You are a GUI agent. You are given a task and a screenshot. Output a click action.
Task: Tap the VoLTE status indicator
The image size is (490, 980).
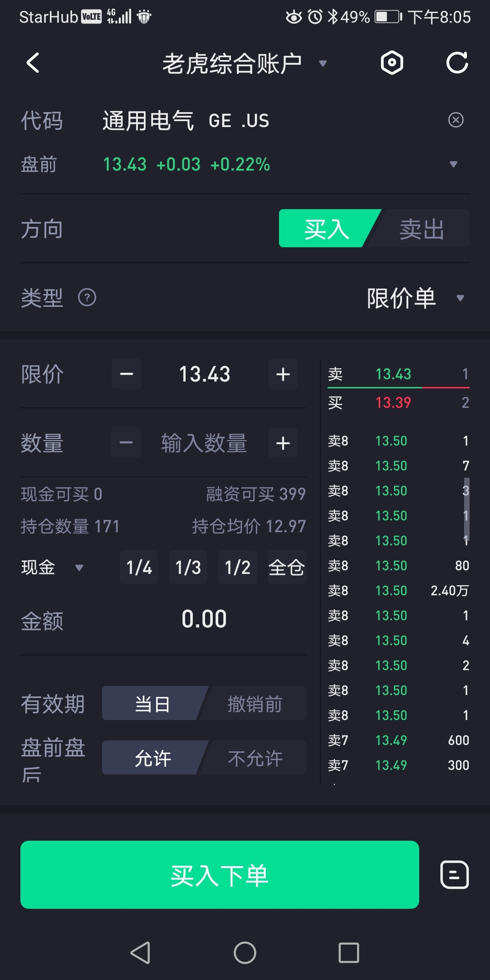tap(91, 17)
